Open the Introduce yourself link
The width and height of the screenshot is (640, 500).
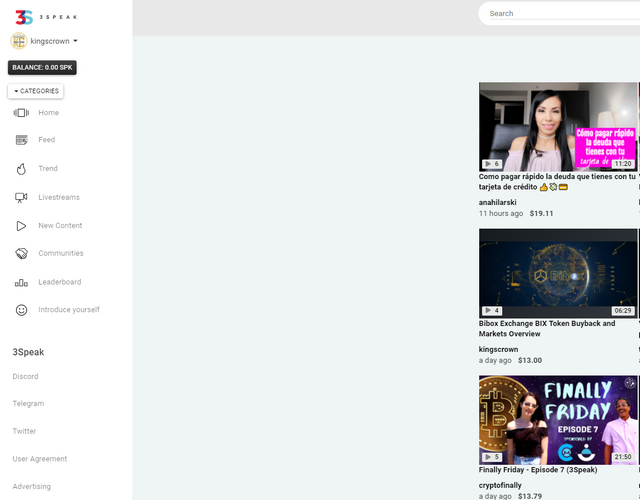point(69,309)
